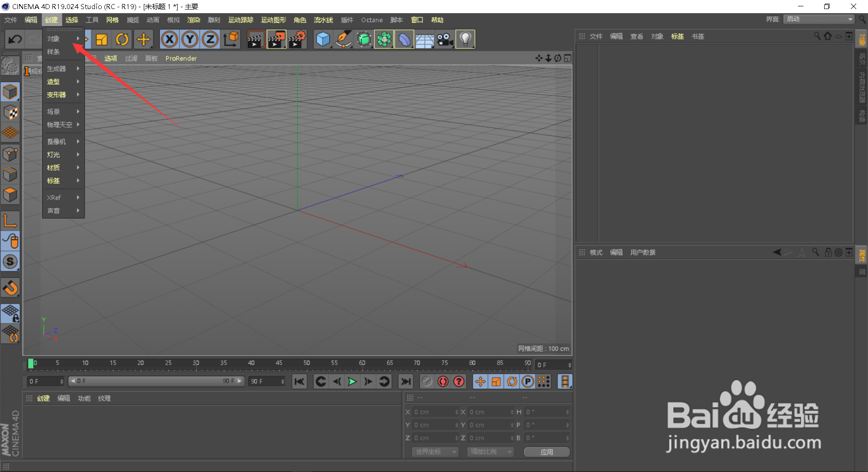Switch to Texture mode in the left palette

(x=10, y=112)
